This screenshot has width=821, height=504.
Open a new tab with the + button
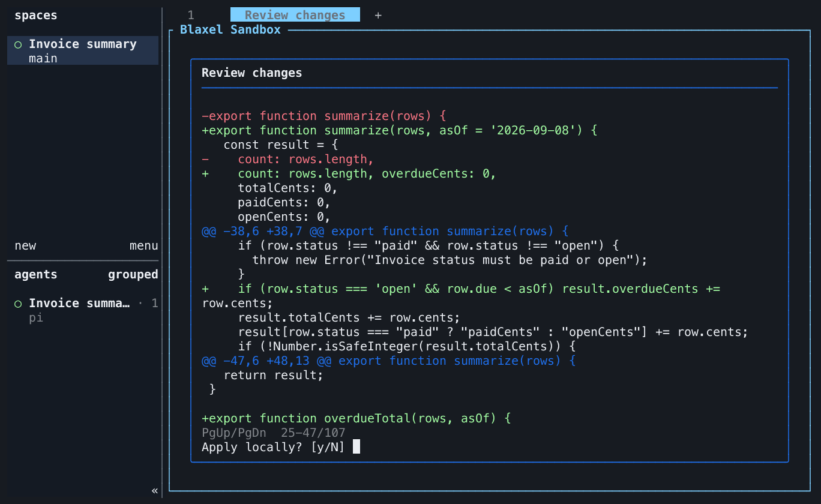(x=378, y=16)
